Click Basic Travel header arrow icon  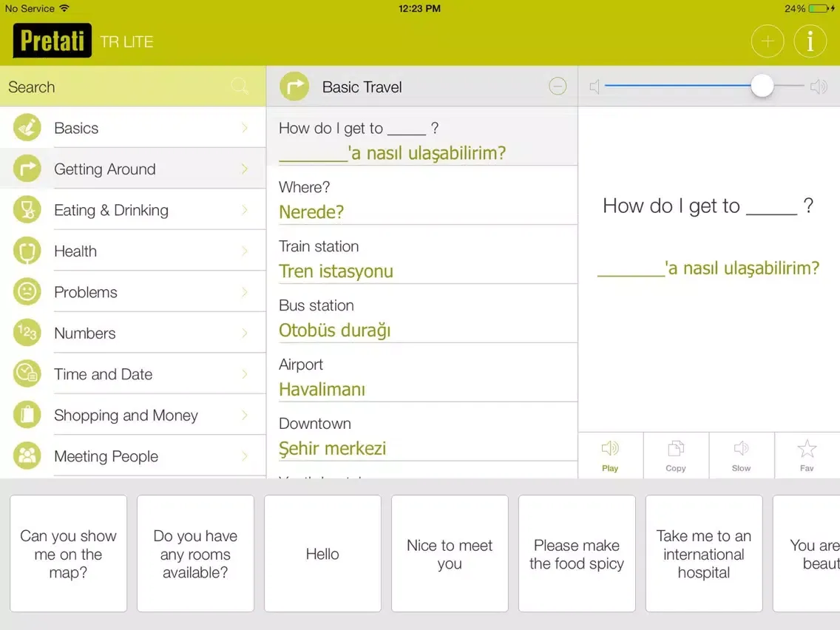(x=294, y=87)
